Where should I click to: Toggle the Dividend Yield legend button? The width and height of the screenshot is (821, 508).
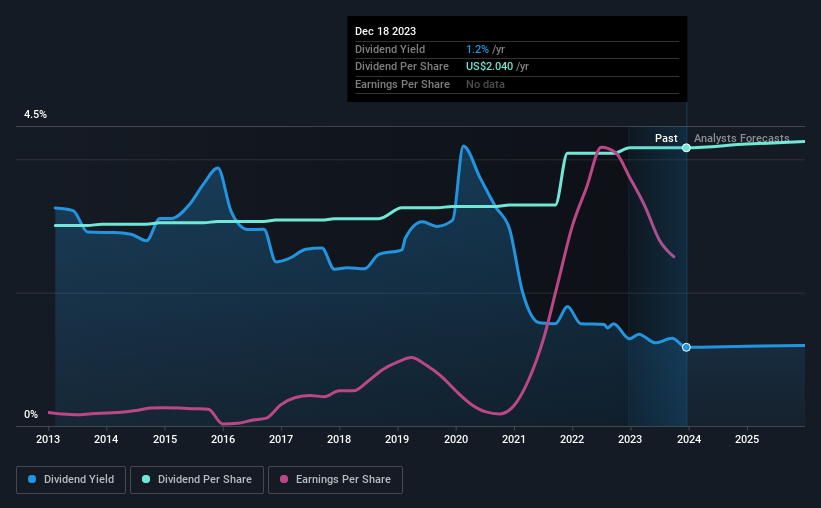pyautogui.click(x=71, y=480)
